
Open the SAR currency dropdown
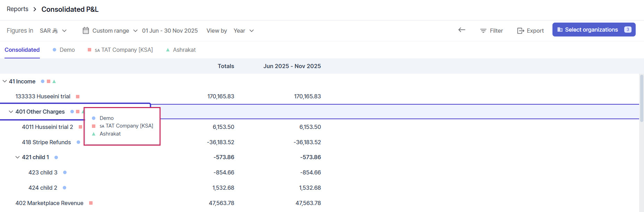pyautogui.click(x=53, y=31)
